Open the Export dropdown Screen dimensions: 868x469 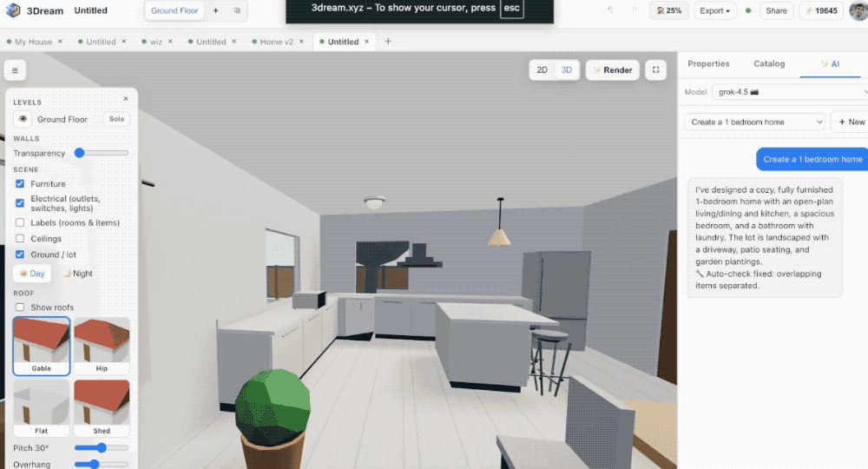[x=714, y=10]
